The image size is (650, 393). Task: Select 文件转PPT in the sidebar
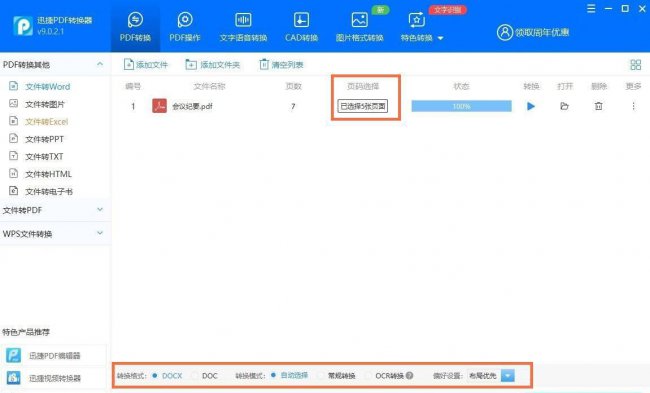tap(44, 139)
